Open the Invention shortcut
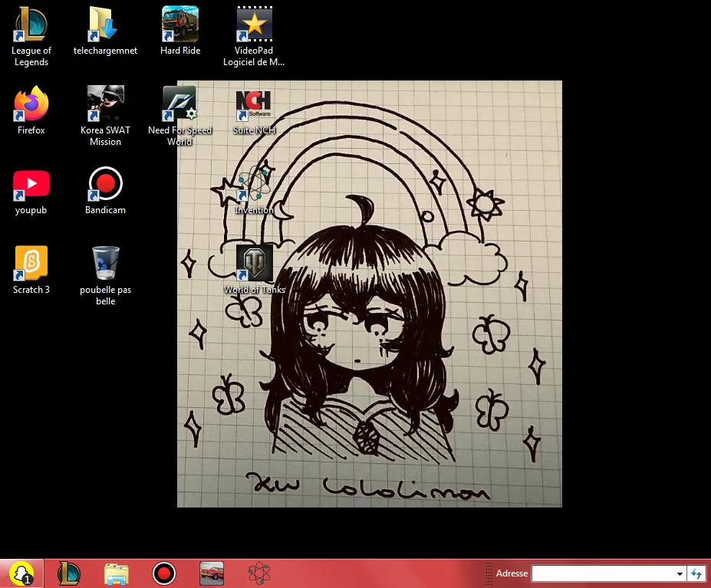Screen dimensions: 711x588 pos(254,190)
